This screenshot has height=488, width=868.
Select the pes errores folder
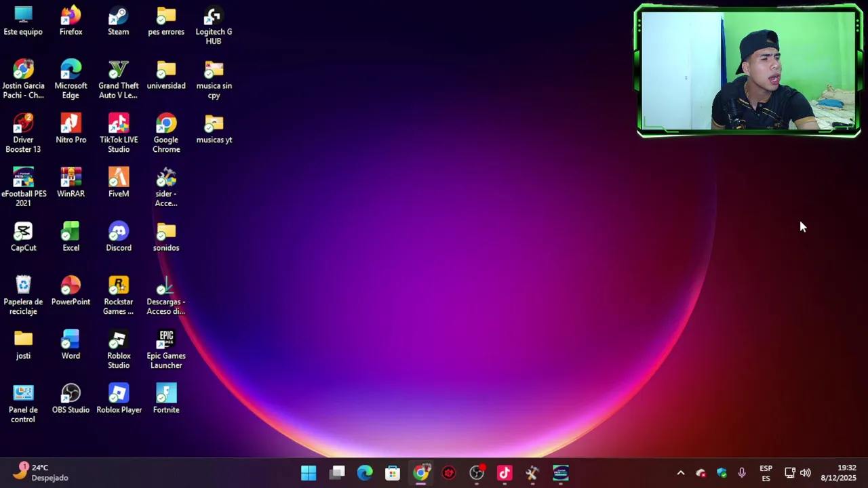click(x=166, y=22)
